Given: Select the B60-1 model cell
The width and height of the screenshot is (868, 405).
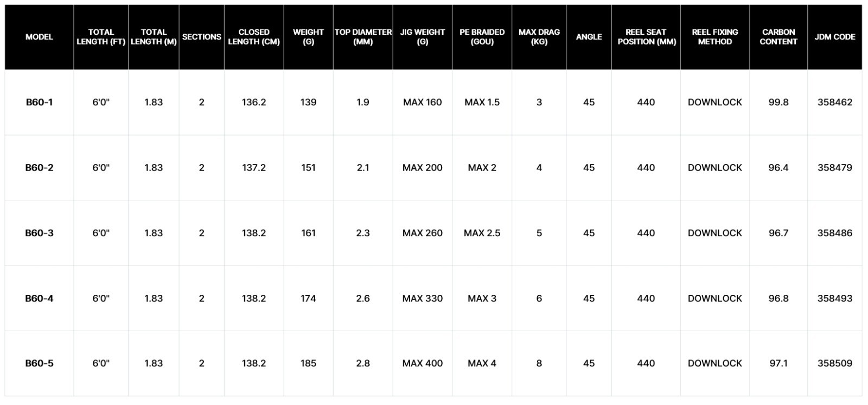Looking at the screenshot, I should pyautogui.click(x=39, y=102).
